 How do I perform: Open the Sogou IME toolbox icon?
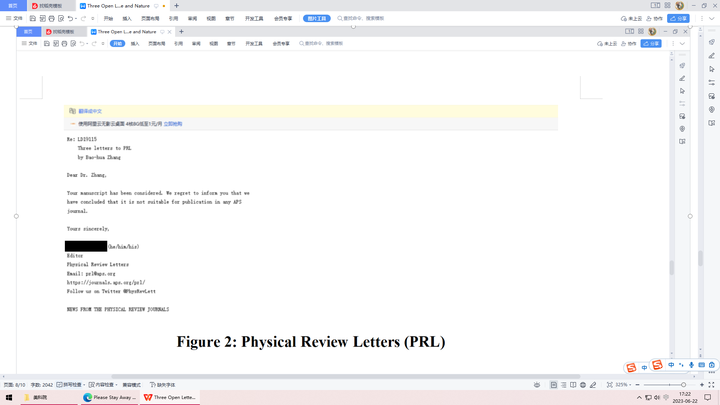[712, 365]
